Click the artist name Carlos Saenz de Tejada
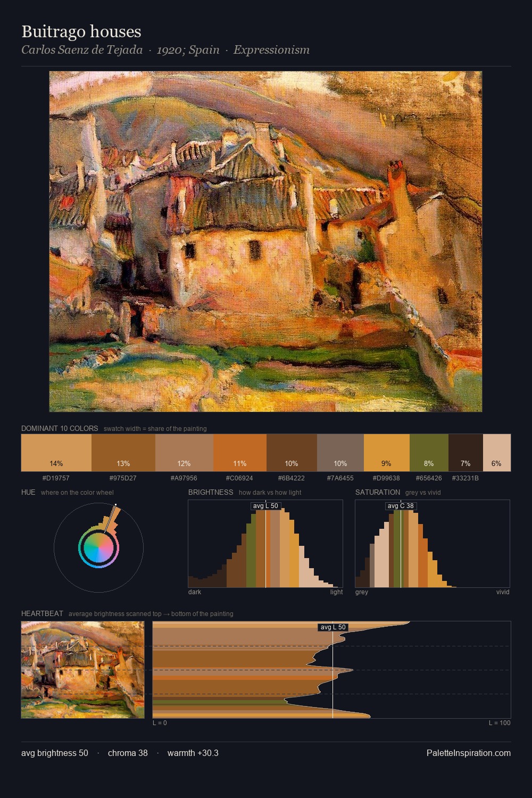532x798 pixels. (82, 50)
